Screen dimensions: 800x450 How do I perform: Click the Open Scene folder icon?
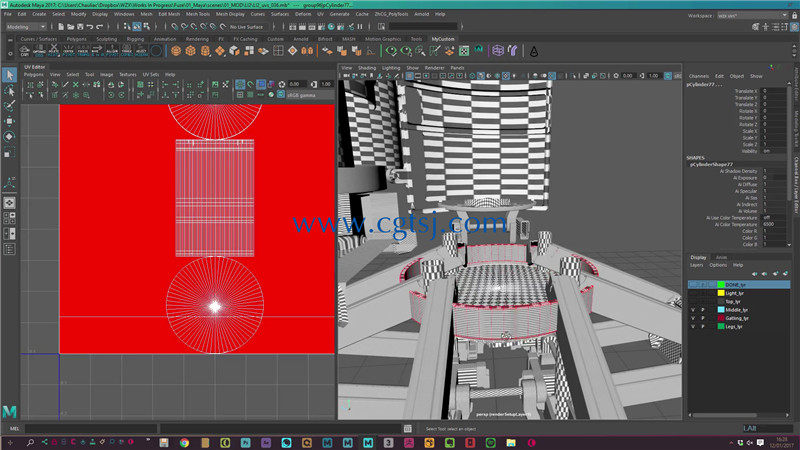[70, 27]
